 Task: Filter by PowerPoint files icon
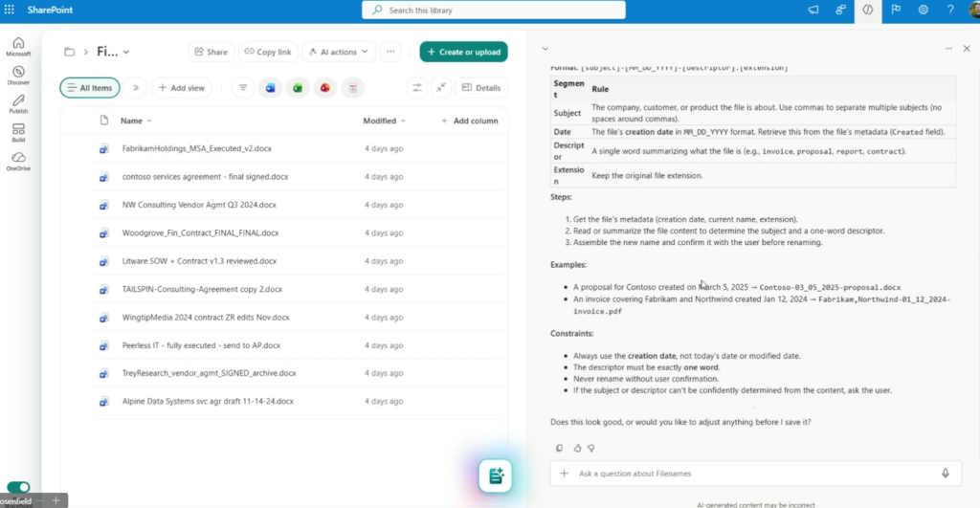325,88
